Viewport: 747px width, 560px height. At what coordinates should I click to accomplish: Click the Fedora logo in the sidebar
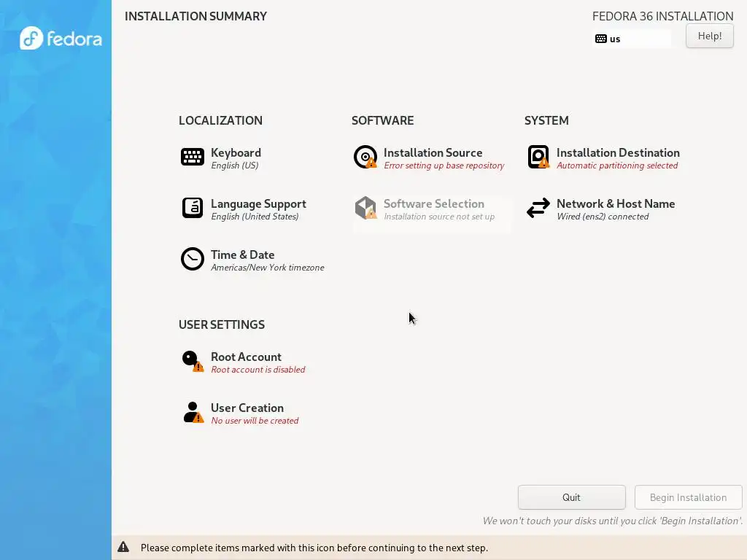[x=61, y=38]
